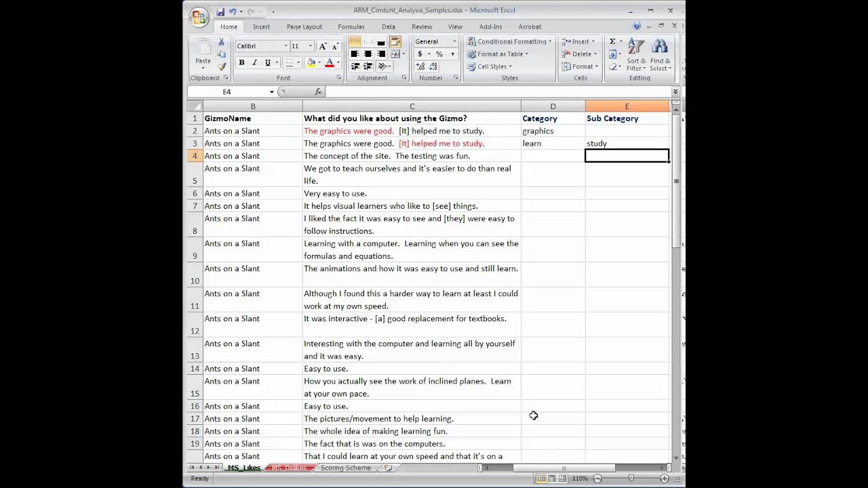Open the font size dropdown
Image resolution: width=868 pixels, height=488 pixels.
311,46
